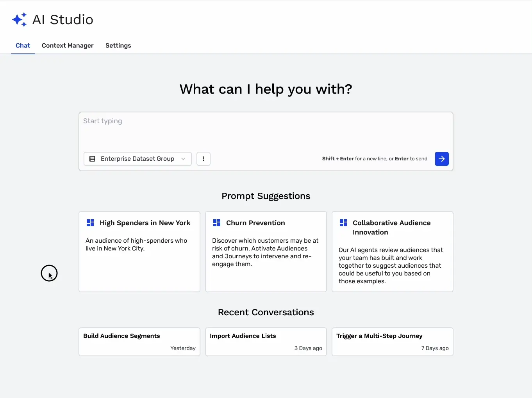Click the database icon in the dataset selector
The image size is (532, 398).
tap(92, 159)
